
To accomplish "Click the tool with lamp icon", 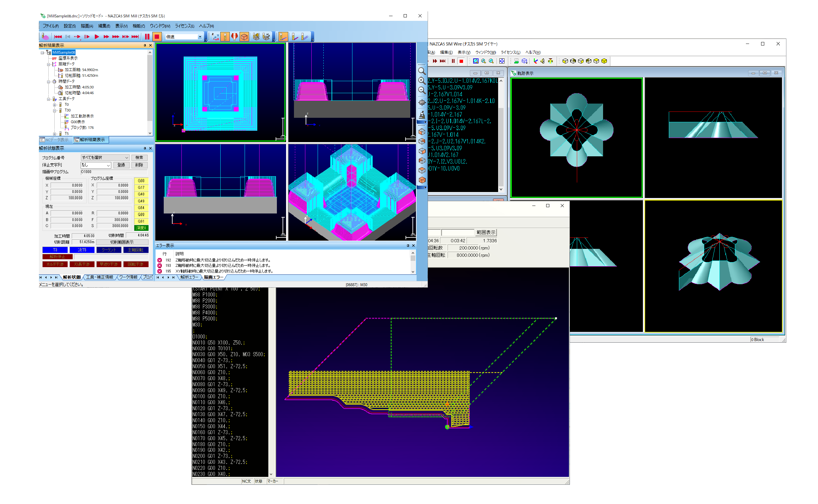I will (256, 37).
